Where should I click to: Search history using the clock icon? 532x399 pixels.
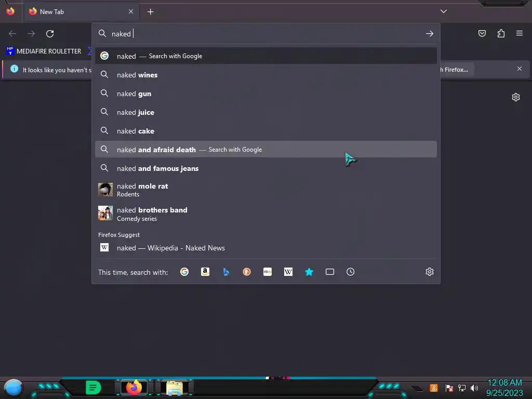[351, 272]
